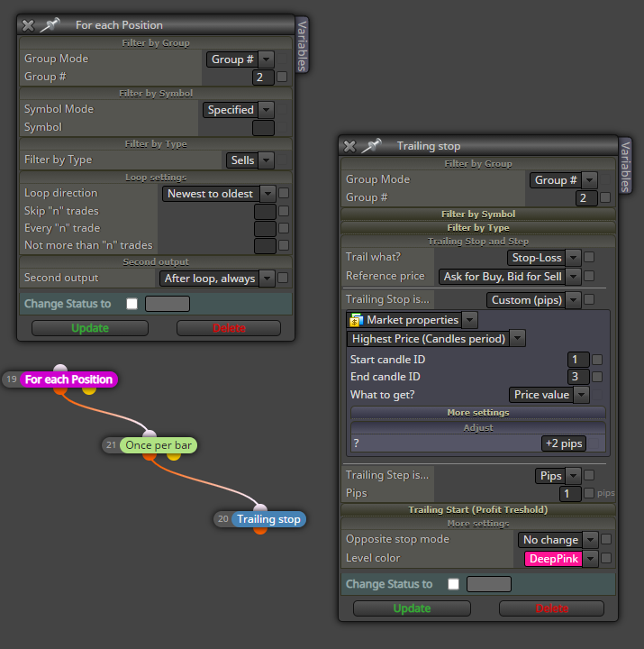
Task: Click Update in For each Position panel
Action: point(90,328)
